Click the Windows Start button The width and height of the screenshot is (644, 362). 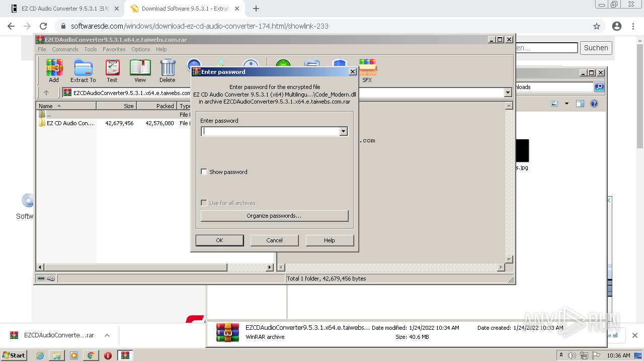click(14, 355)
